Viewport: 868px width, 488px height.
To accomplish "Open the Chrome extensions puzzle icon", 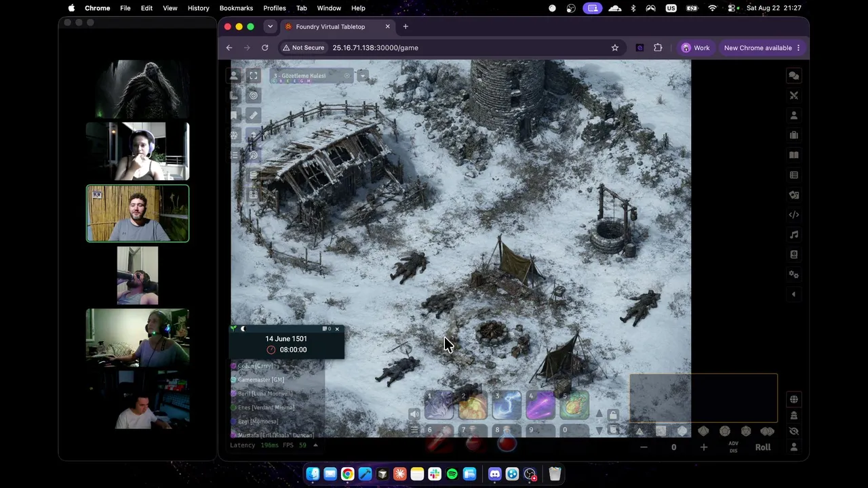I will [x=658, y=47].
